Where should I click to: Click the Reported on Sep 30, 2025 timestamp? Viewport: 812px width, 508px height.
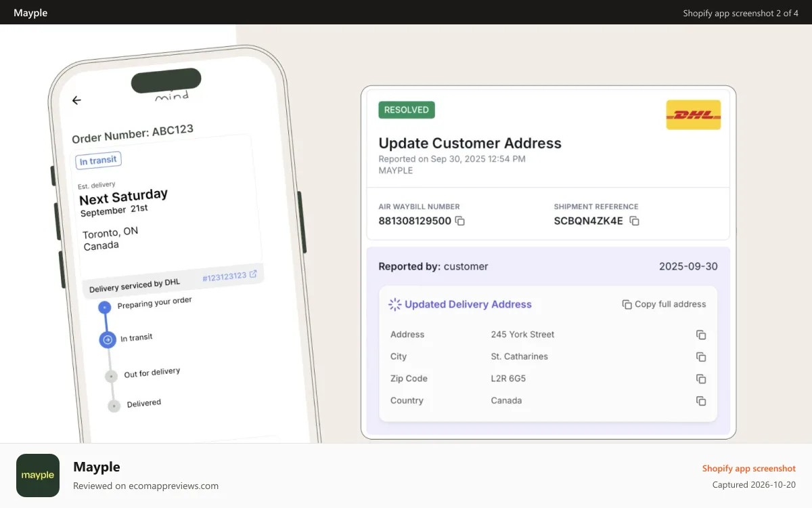point(452,159)
